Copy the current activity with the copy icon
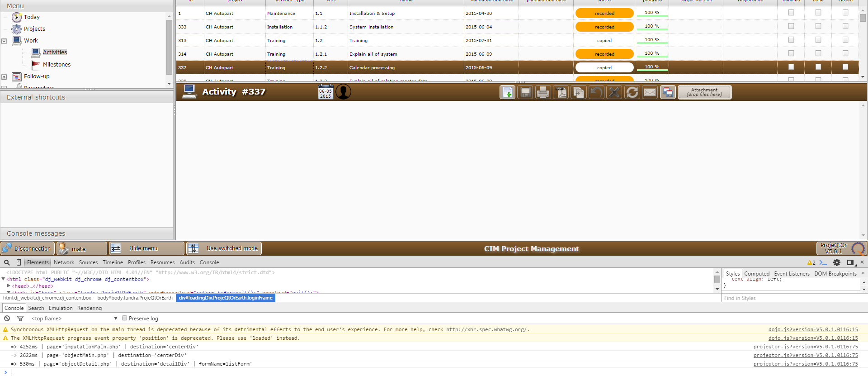868x376 pixels. point(579,92)
